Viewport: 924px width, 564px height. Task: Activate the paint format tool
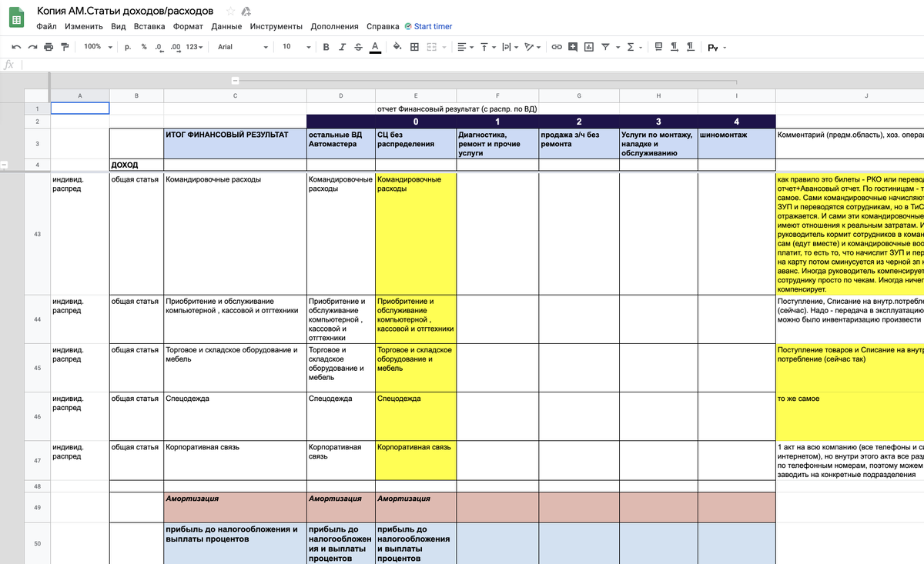(65, 47)
